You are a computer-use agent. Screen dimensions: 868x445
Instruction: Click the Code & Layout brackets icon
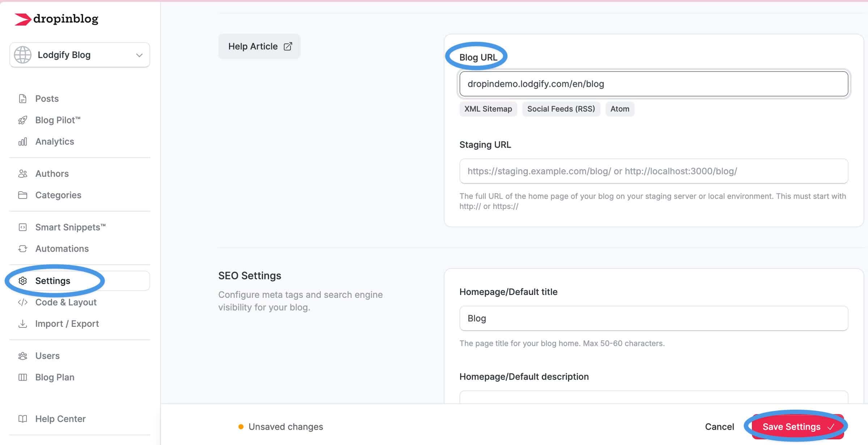(22, 302)
